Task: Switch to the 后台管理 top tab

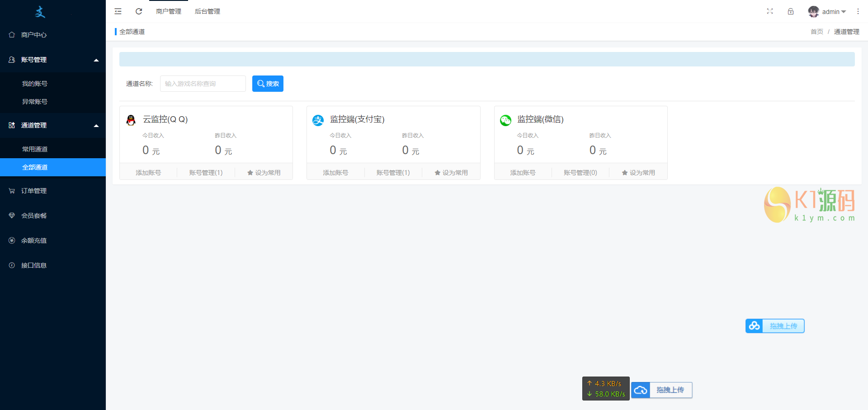Action: tap(208, 11)
